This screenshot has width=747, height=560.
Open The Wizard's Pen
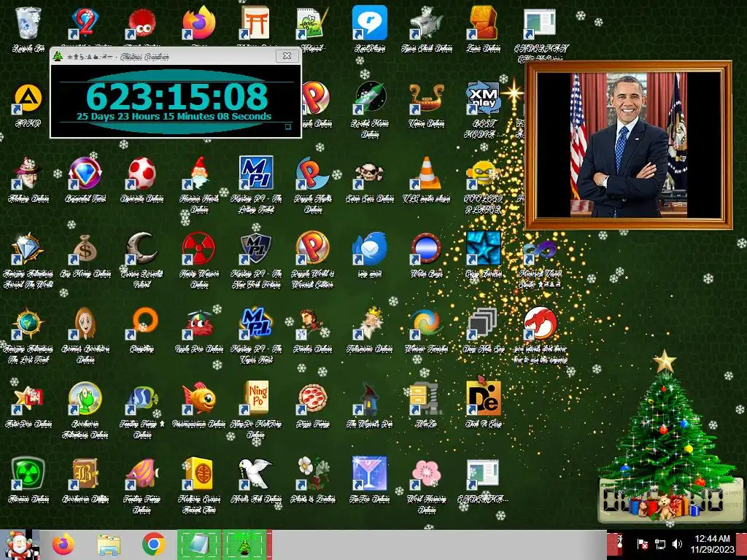(369, 399)
